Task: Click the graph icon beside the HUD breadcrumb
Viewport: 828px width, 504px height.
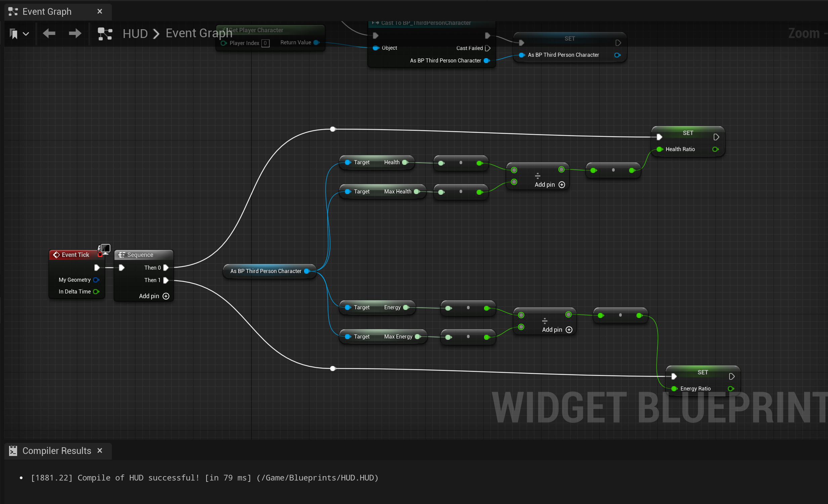Action: (105, 34)
